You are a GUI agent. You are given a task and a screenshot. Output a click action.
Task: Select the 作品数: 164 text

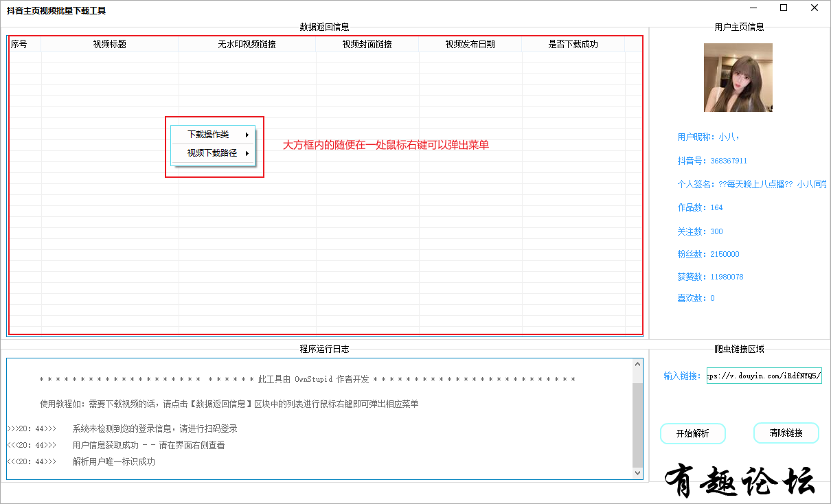point(700,207)
